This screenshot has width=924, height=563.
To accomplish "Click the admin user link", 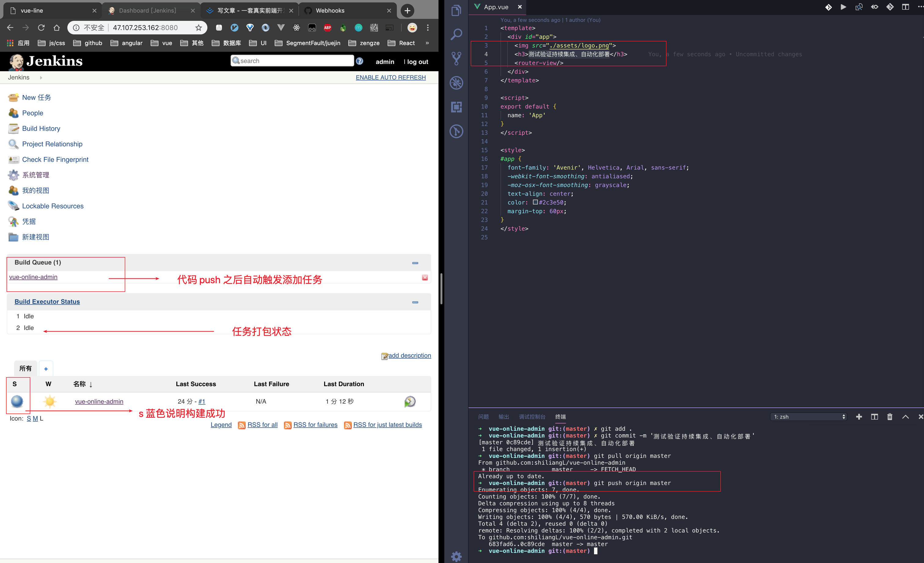I will pos(385,62).
